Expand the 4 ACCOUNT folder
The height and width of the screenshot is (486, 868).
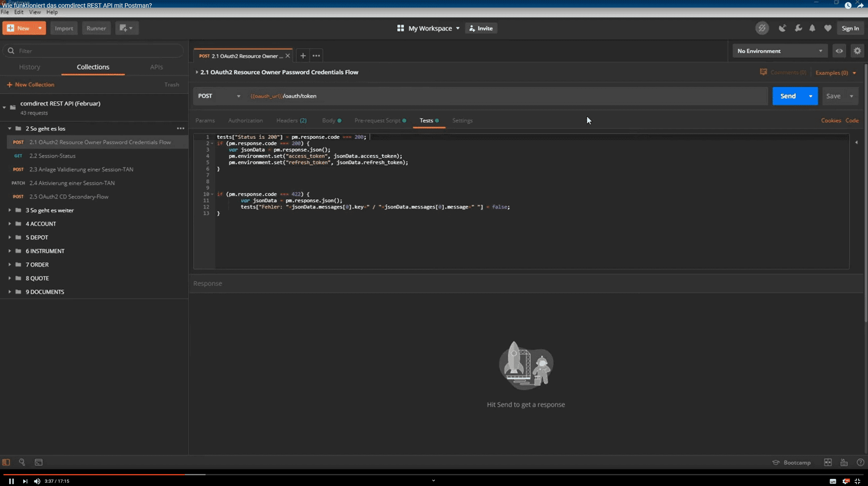9,224
